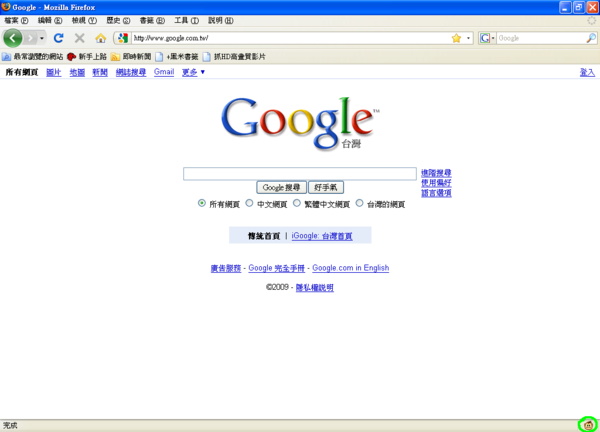Reload the page with the refresh icon
Image resolution: width=600 pixels, height=432 pixels.
coord(59,38)
